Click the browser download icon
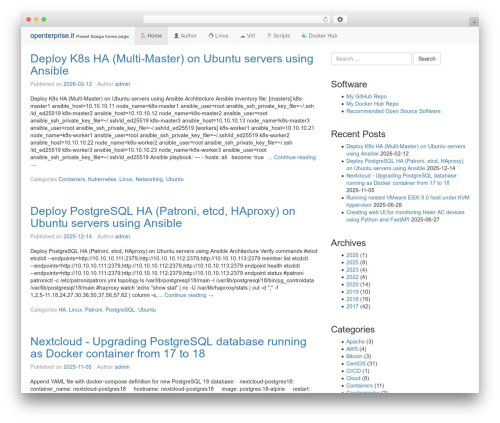 [x=340, y=20]
